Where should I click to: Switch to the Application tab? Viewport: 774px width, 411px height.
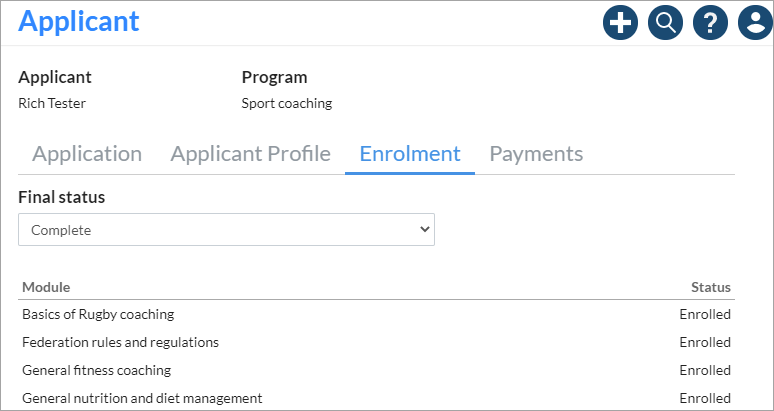tap(87, 154)
